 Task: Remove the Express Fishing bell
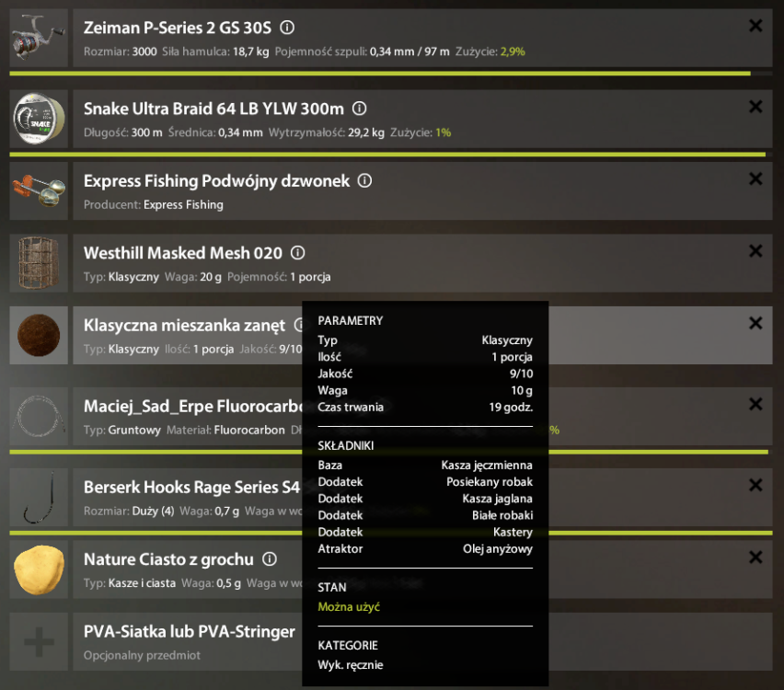tap(755, 178)
